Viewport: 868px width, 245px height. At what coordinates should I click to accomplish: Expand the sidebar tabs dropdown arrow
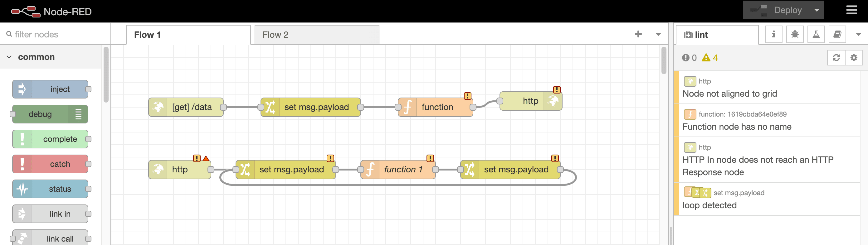(x=858, y=34)
